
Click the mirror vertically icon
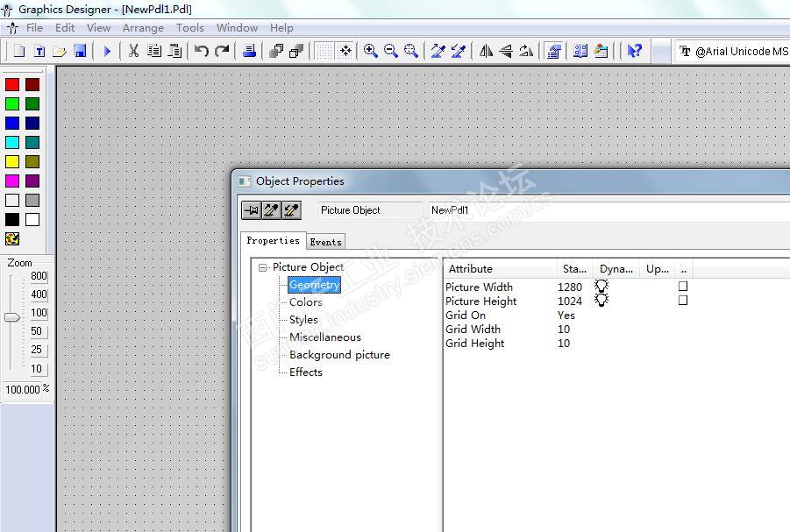[506, 51]
